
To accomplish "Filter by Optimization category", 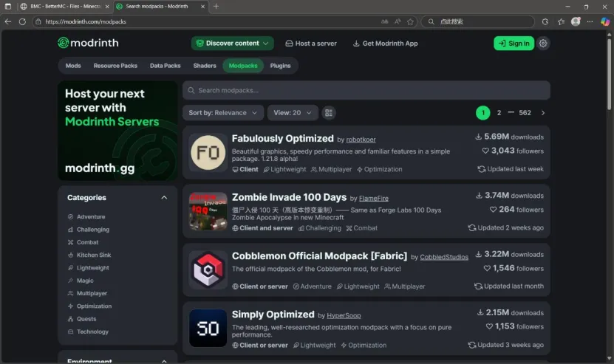I will coord(94,306).
